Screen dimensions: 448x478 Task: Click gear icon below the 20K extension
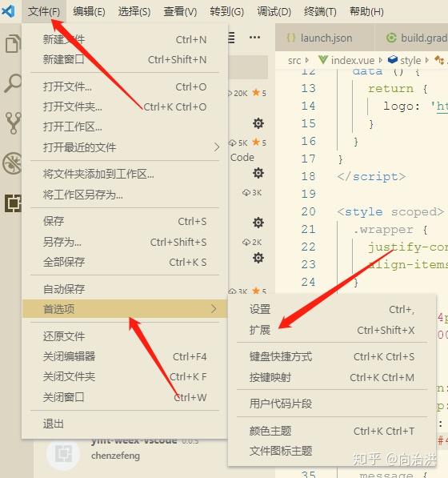point(258,123)
